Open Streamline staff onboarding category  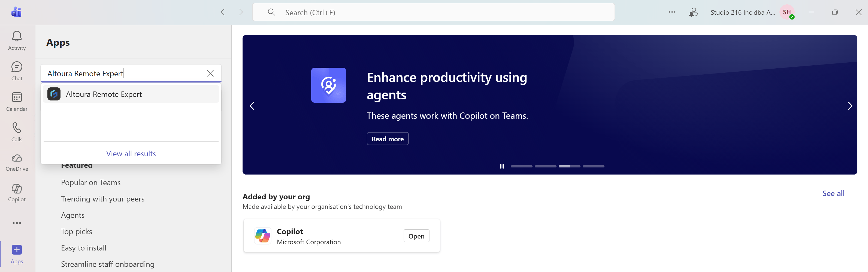pyautogui.click(x=107, y=264)
